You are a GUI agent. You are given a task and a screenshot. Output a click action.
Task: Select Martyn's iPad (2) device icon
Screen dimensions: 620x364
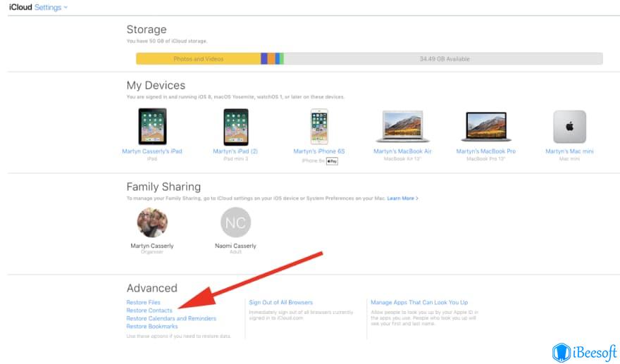[x=236, y=127]
